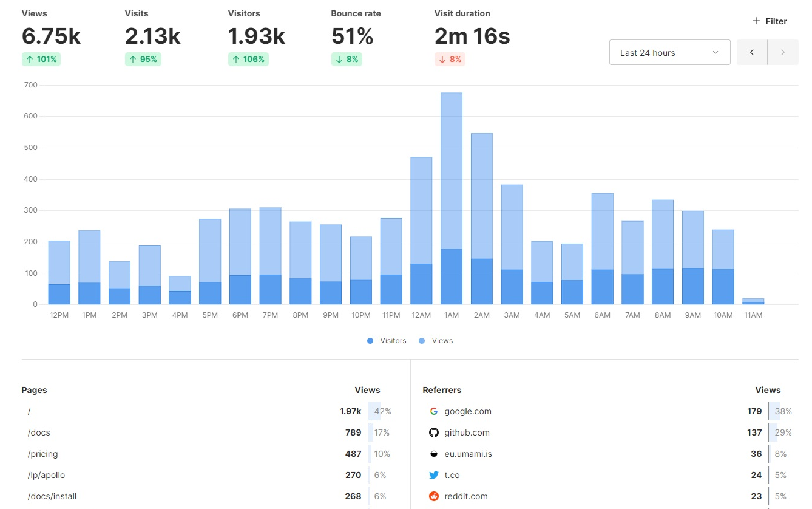Toggle the Visitors series via its legend dot
Screen dimensions: 812x509
click(370, 341)
